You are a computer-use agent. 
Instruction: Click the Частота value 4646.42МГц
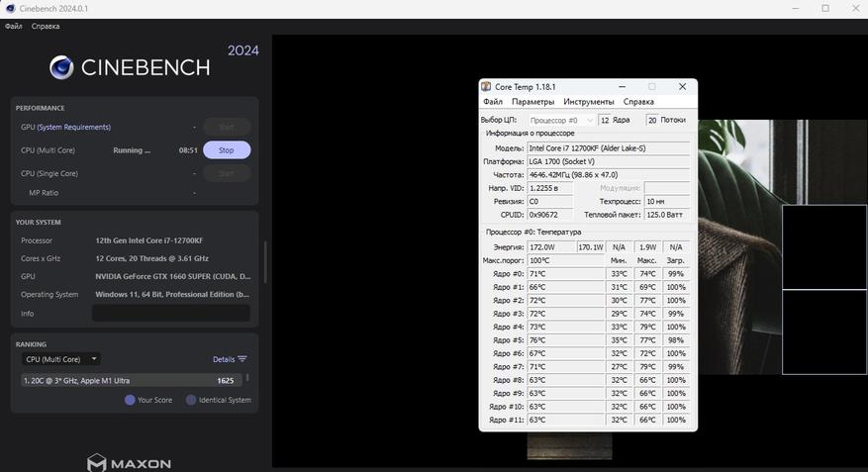pos(609,175)
